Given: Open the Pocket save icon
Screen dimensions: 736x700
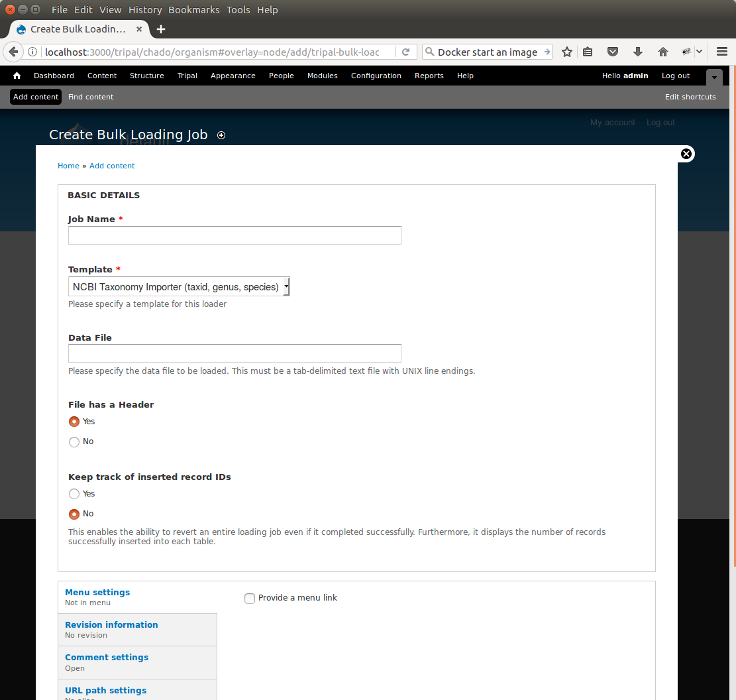Looking at the screenshot, I should pyautogui.click(x=613, y=52).
